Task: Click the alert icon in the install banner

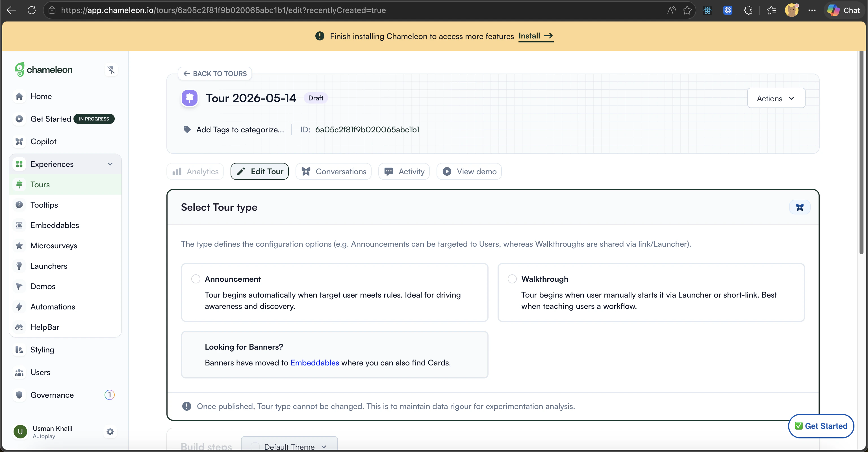Action: coord(320,36)
